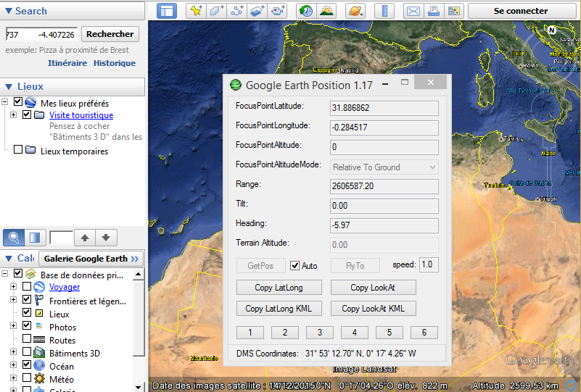Toggle sunlight across the landscape
The width and height of the screenshot is (581, 392).
pos(326,11)
